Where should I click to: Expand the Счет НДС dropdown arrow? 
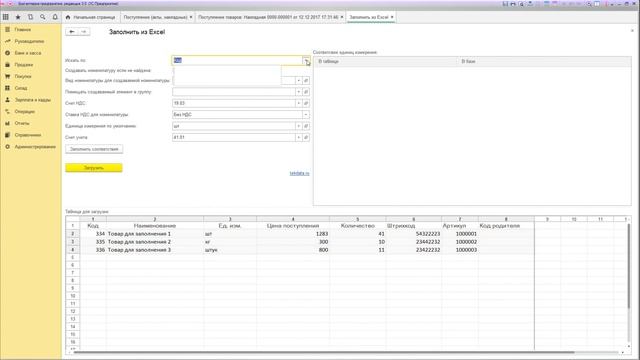tap(298, 104)
